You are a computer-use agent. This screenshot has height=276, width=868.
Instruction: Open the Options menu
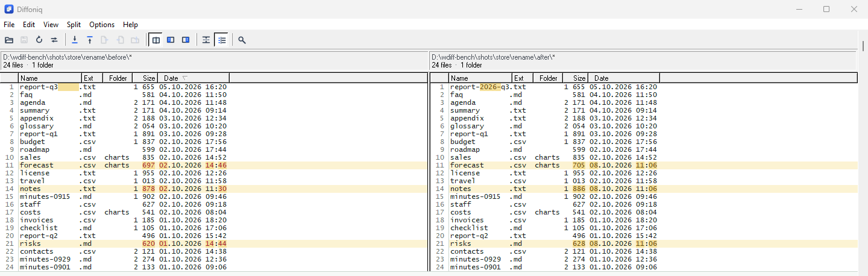pyautogui.click(x=102, y=25)
